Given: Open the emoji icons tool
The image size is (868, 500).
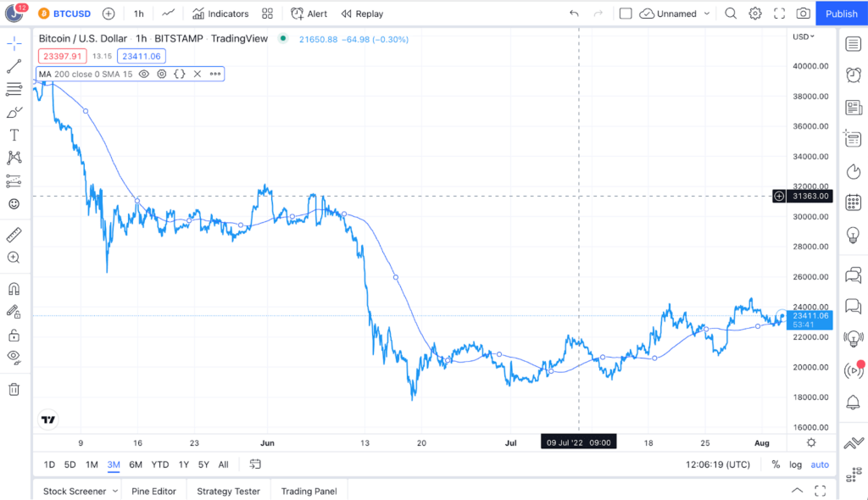Looking at the screenshot, I should point(14,203).
